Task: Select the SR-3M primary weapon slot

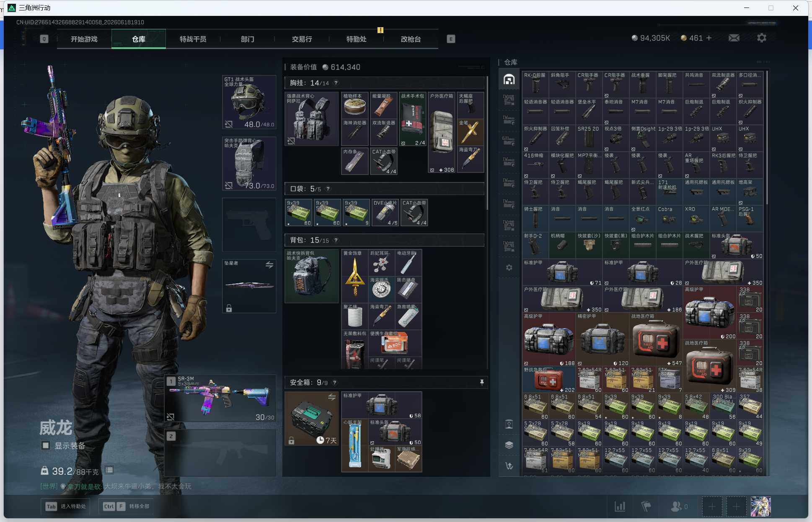Action: click(220, 398)
